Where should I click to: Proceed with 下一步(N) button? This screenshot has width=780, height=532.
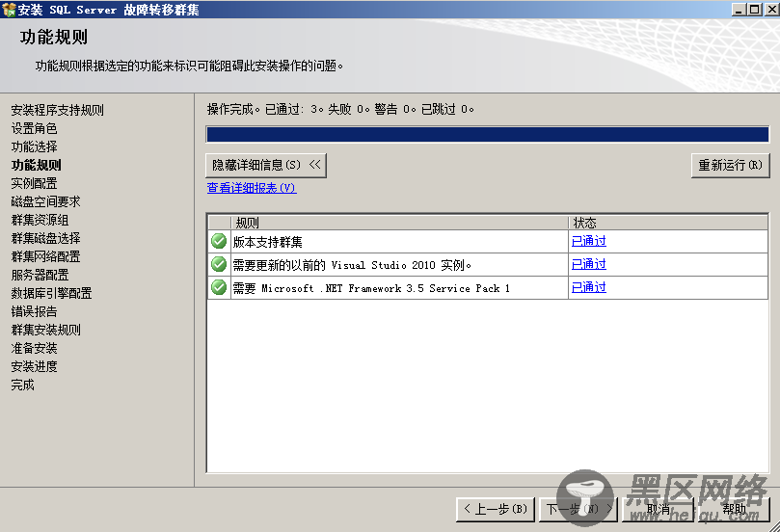coord(578,509)
